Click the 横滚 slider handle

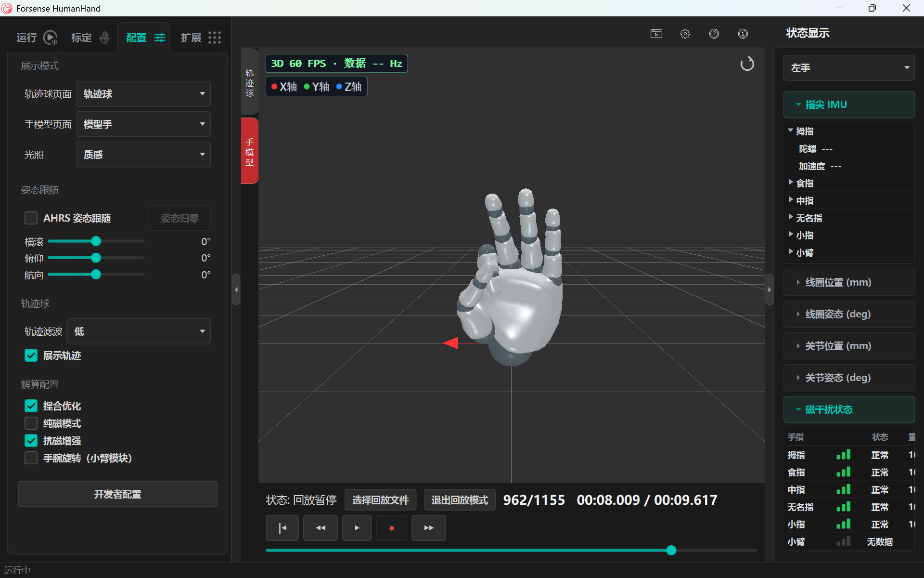[96, 241]
